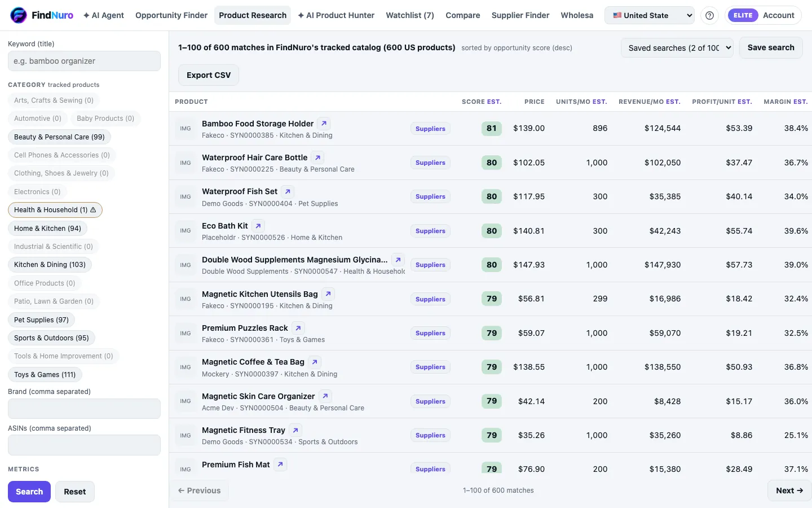
Task: Open external link for Waterproof Fish Set
Action: tap(288, 191)
